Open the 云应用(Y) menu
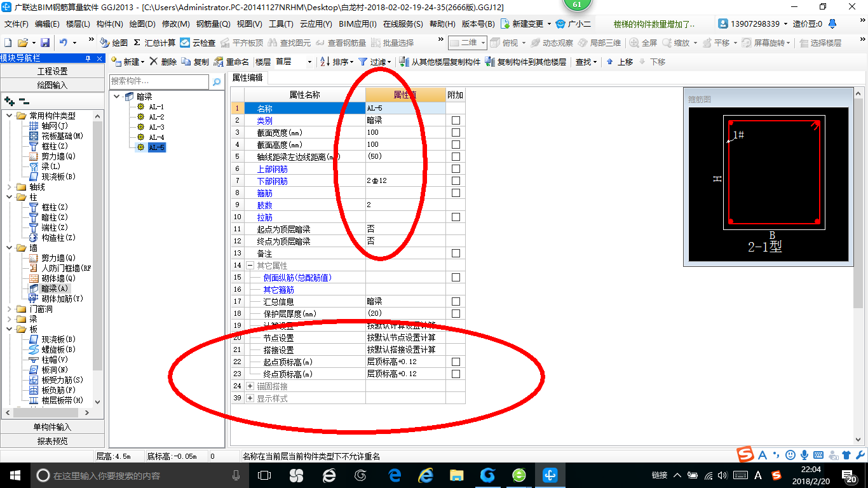Image resolution: width=868 pixels, height=488 pixels. point(315,24)
